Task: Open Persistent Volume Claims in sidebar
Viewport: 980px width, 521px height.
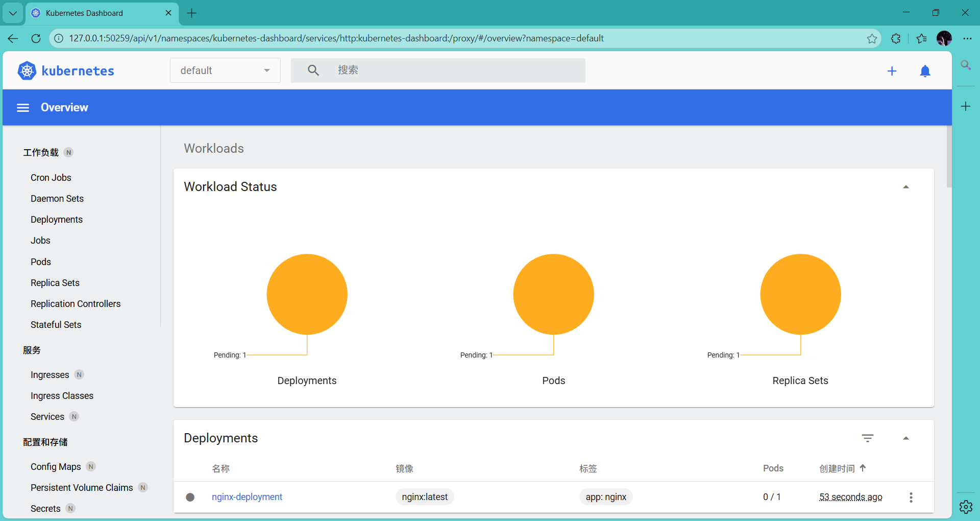Action: 82,488
